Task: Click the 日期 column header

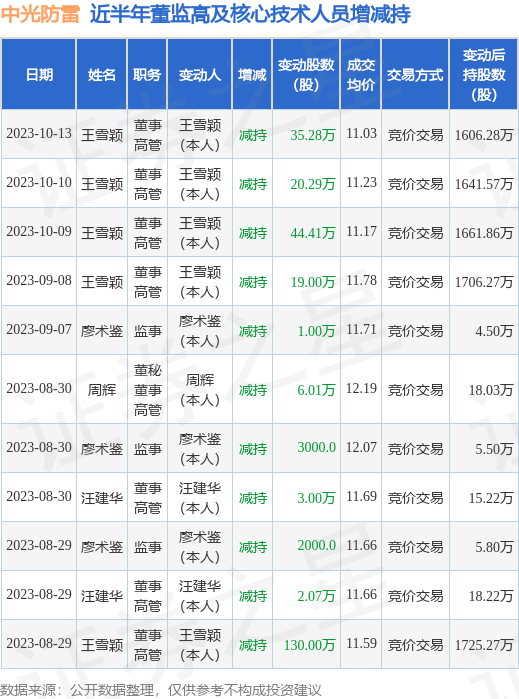Action: (39, 74)
